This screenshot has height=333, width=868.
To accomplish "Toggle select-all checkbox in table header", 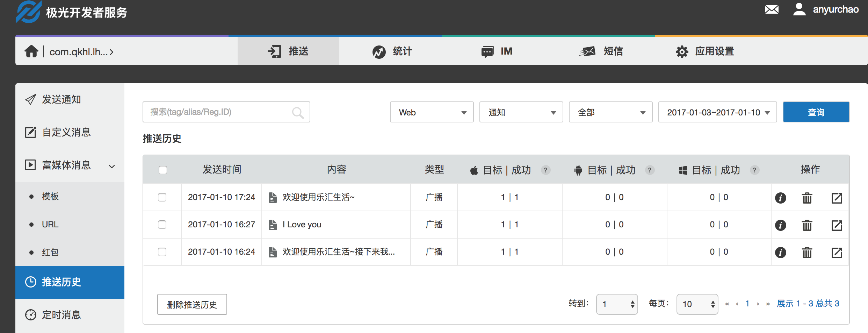I will coord(163,170).
